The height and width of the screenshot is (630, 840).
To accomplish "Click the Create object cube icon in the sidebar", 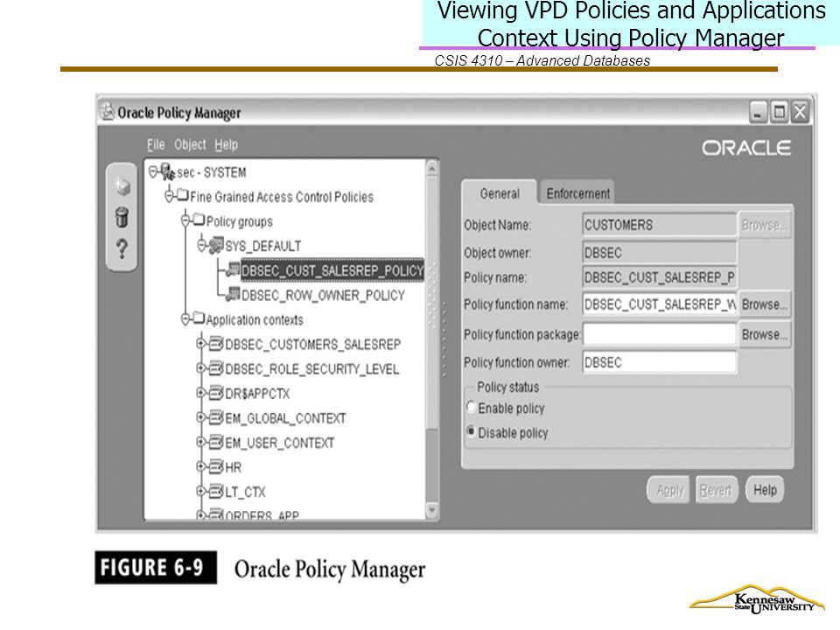I will click(122, 187).
